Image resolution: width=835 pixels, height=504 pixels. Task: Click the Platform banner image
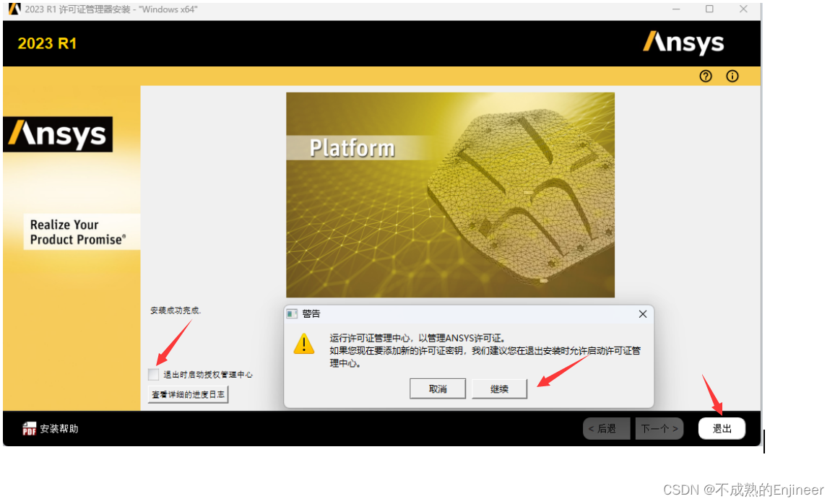pos(450,195)
